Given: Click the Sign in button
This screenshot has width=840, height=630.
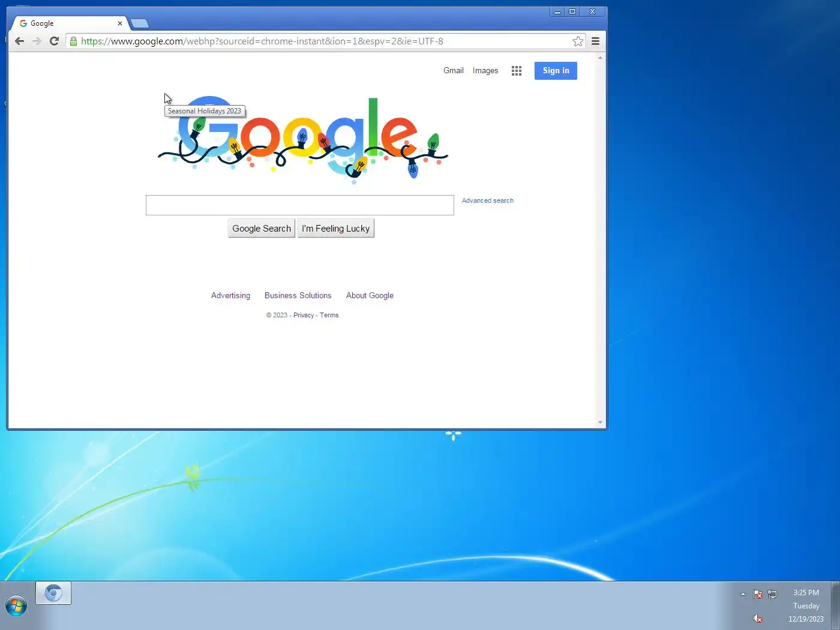Looking at the screenshot, I should click(x=556, y=71).
